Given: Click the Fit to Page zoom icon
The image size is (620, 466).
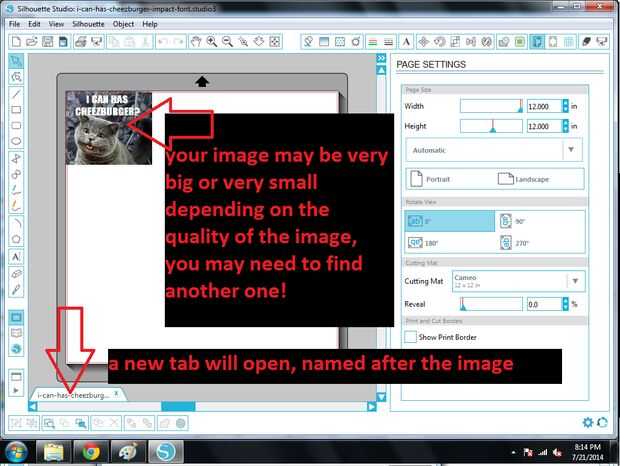Looking at the screenshot, I should (275, 42).
